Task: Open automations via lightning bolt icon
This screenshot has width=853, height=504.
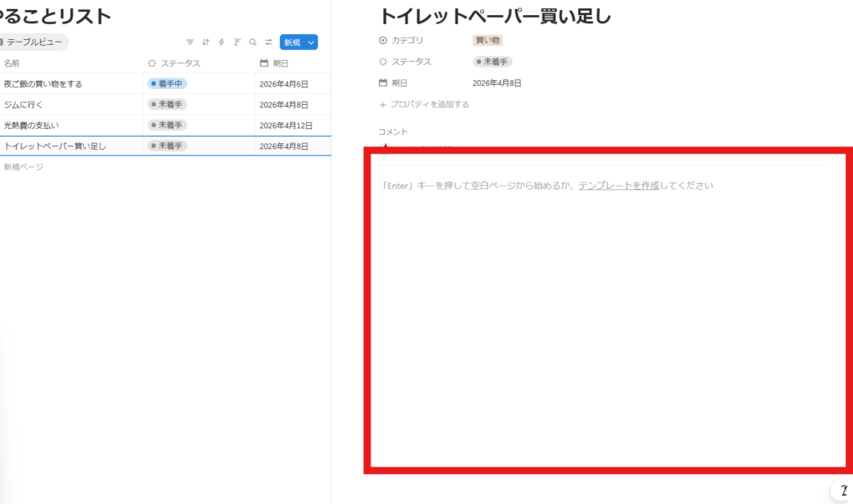Action: click(x=222, y=42)
